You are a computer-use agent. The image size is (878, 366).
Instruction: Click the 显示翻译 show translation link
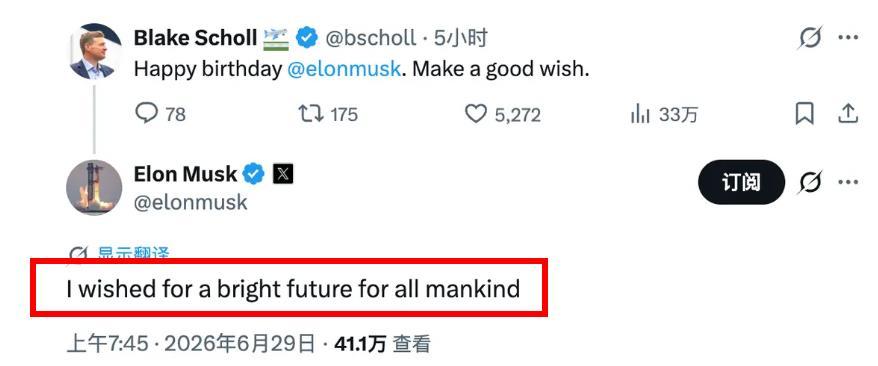[133, 254]
